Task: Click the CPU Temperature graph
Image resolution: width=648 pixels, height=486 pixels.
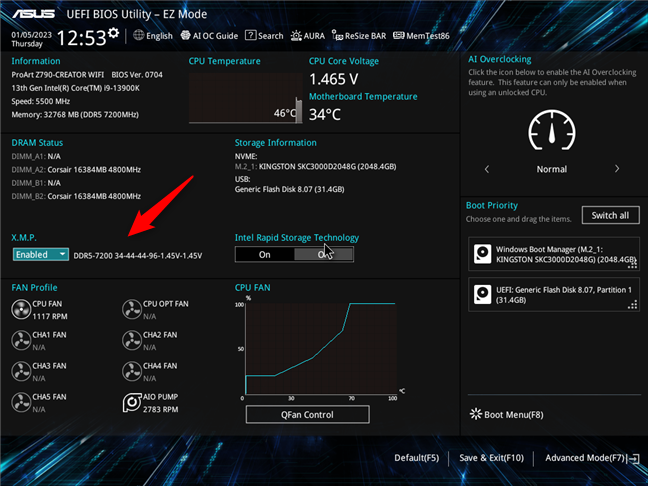Action: [x=245, y=98]
